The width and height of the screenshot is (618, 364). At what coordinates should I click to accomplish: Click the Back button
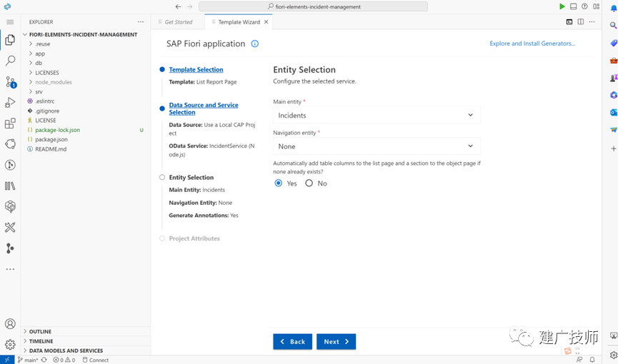292,342
